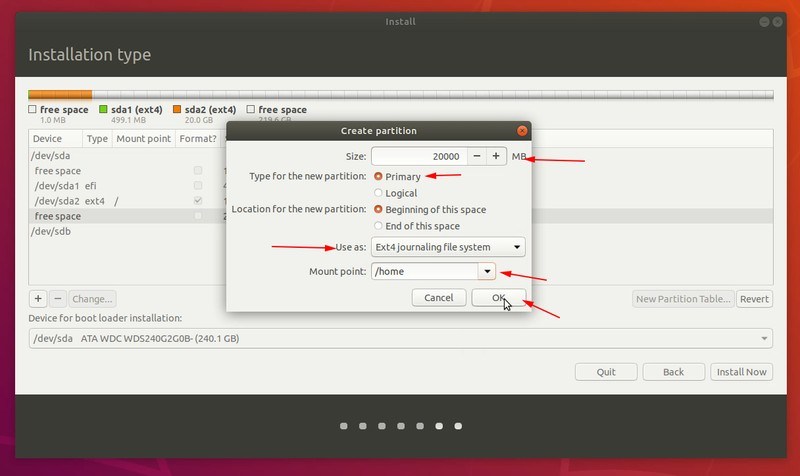Increase size with the plus stepper
This screenshot has height=476, width=800.
coord(495,156)
